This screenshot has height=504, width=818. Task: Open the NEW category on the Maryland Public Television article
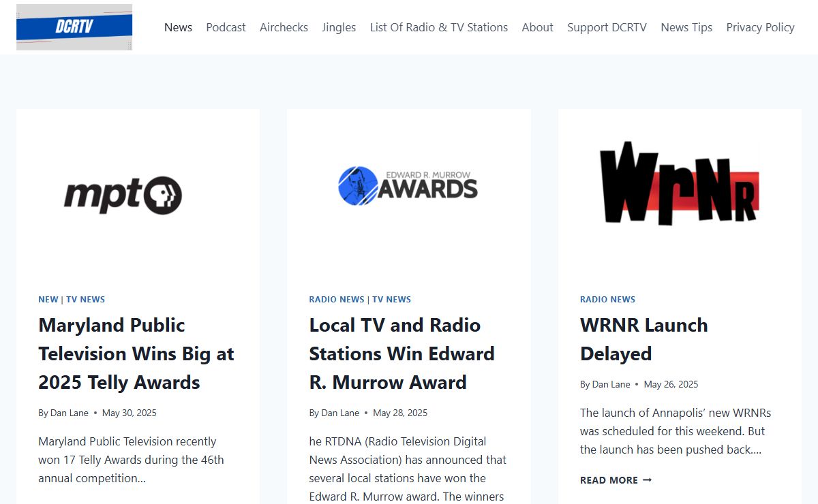tap(48, 299)
